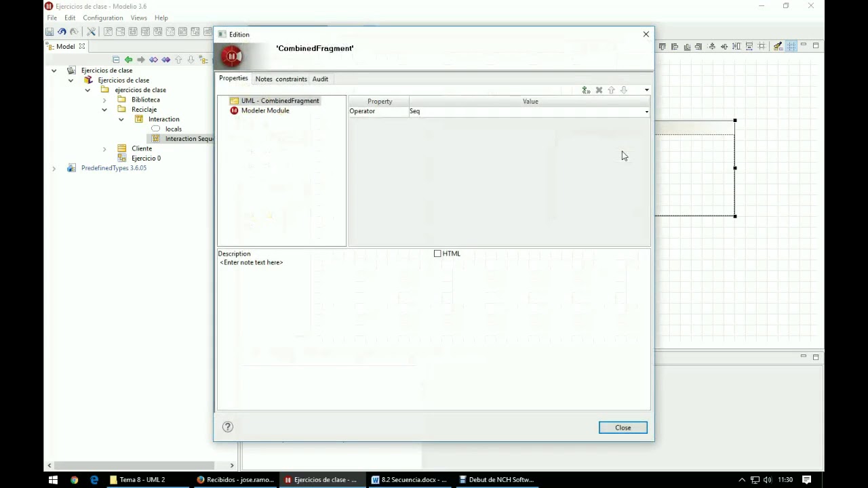This screenshot has height=488, width=868.
Task: Expand the Biblioteca folder
Action: coord(104,100)
